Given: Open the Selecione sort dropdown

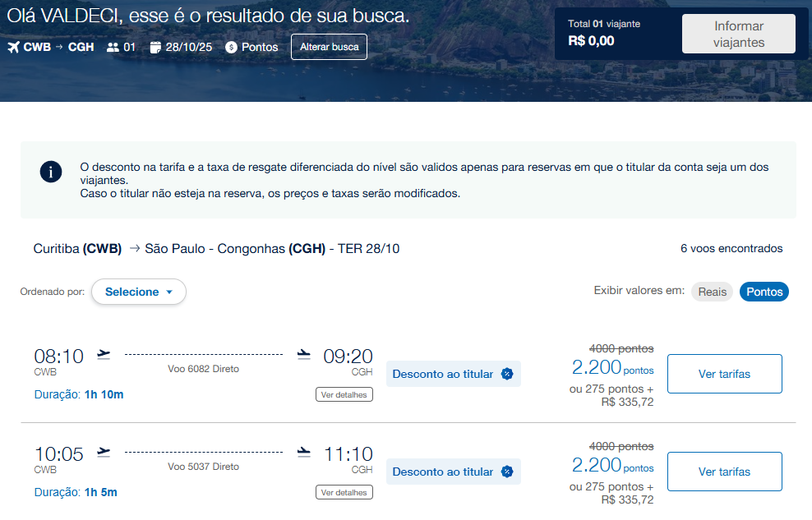Looking at the screenshot, I should pos(138,292).
